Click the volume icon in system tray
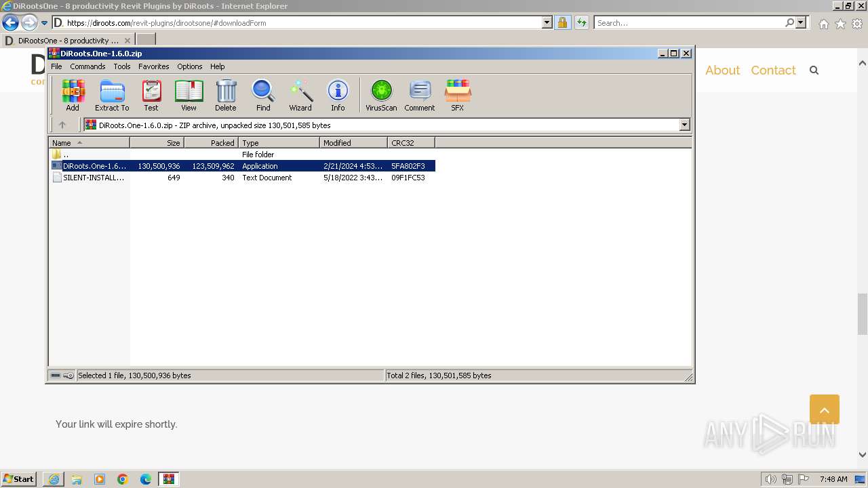Image resolution: width=868 pixels, height=488 pixels. (770, 479)
